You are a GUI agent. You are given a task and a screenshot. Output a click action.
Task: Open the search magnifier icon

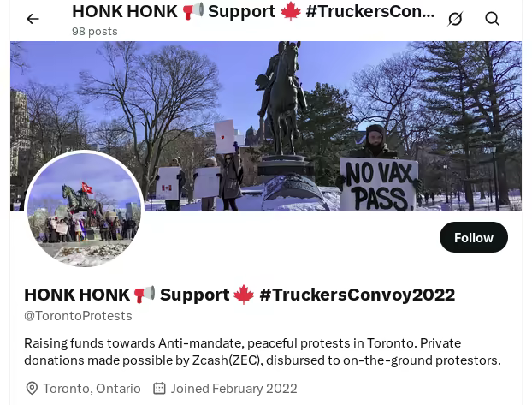(492, 19)
